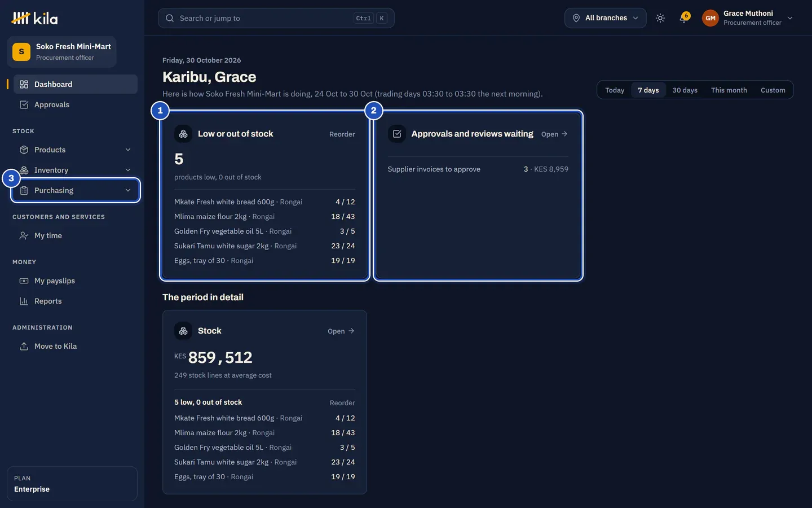Screen dimensions: 812x508
Task: Click the Kila logo
Action: click(x=34, y=19)
